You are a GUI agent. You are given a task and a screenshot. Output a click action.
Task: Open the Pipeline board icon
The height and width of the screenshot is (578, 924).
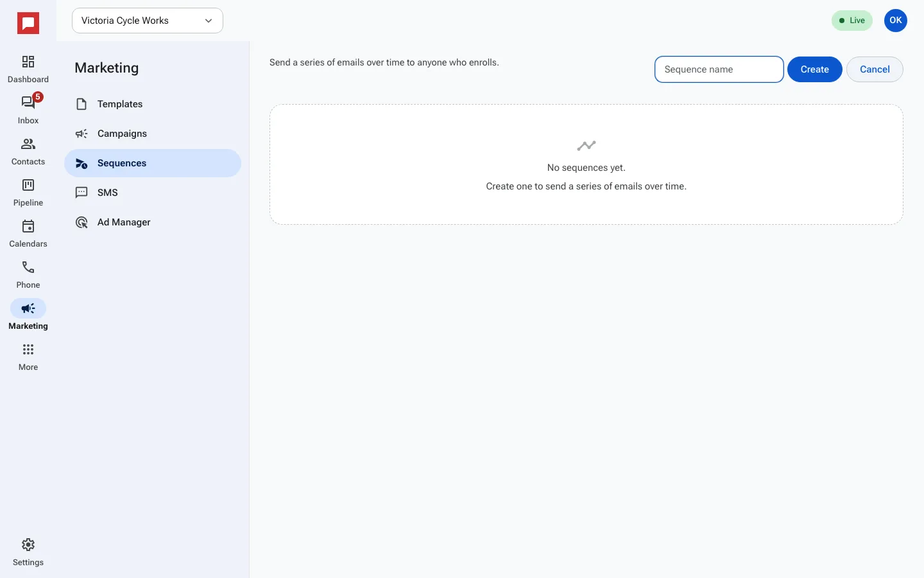[x=28, y=185]
